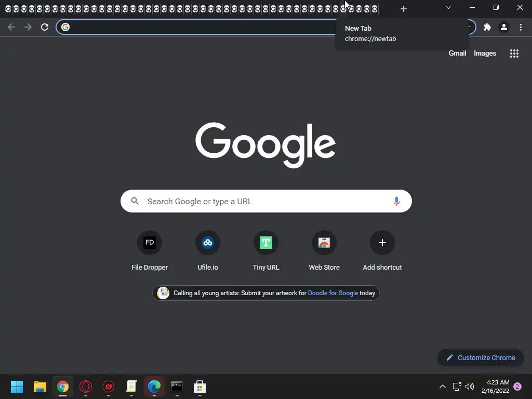Click the Google logo

point(265,145)
